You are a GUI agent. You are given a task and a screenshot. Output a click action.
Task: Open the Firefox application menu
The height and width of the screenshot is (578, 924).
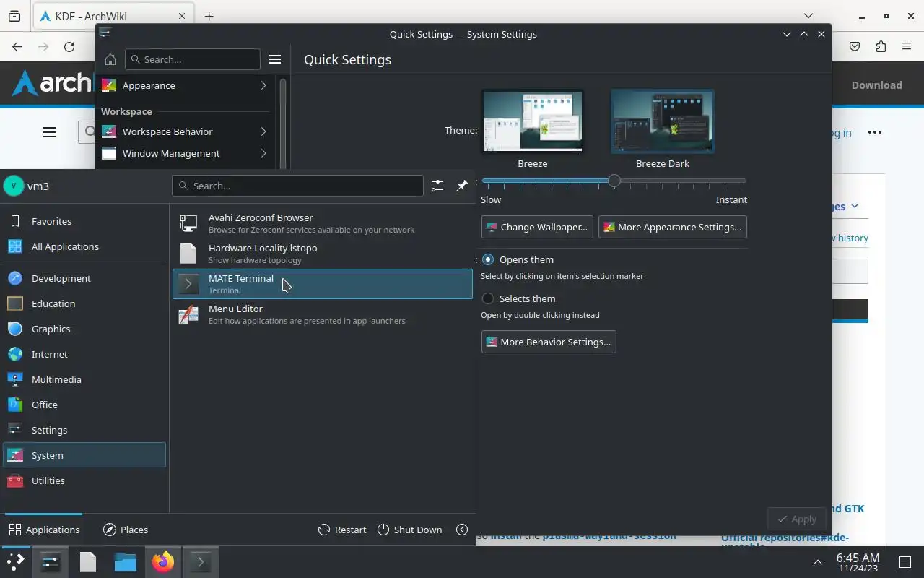907,46
